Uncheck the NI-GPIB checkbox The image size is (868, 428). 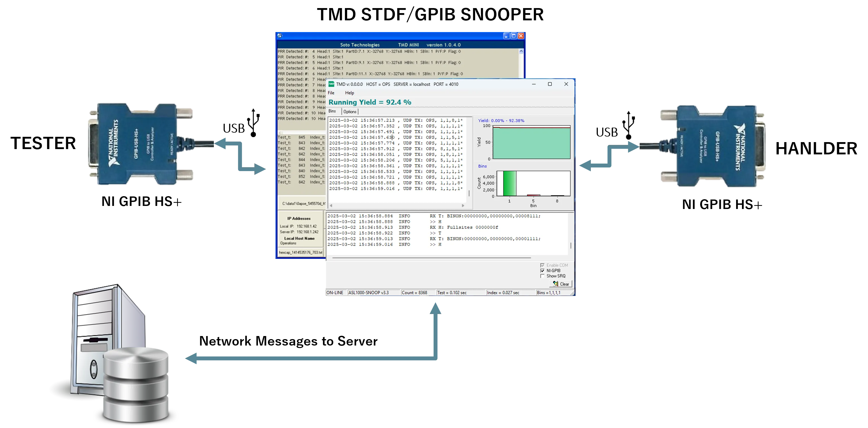click(x=543, y=270)
